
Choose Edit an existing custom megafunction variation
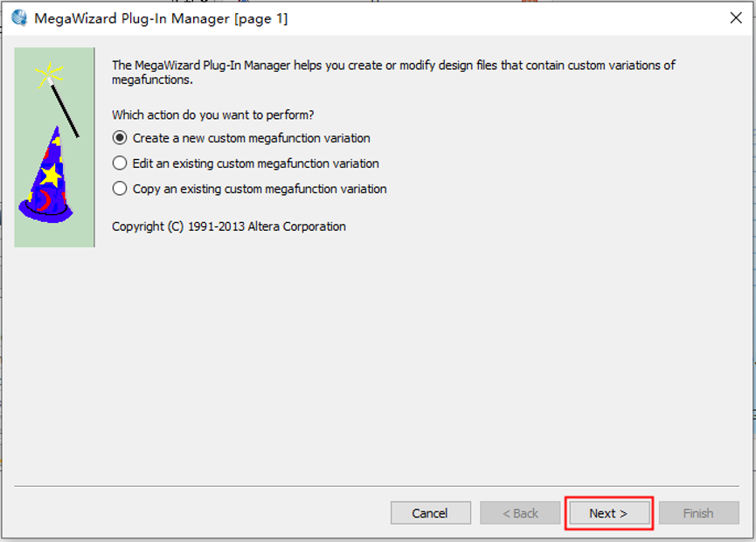coord(121,163)
